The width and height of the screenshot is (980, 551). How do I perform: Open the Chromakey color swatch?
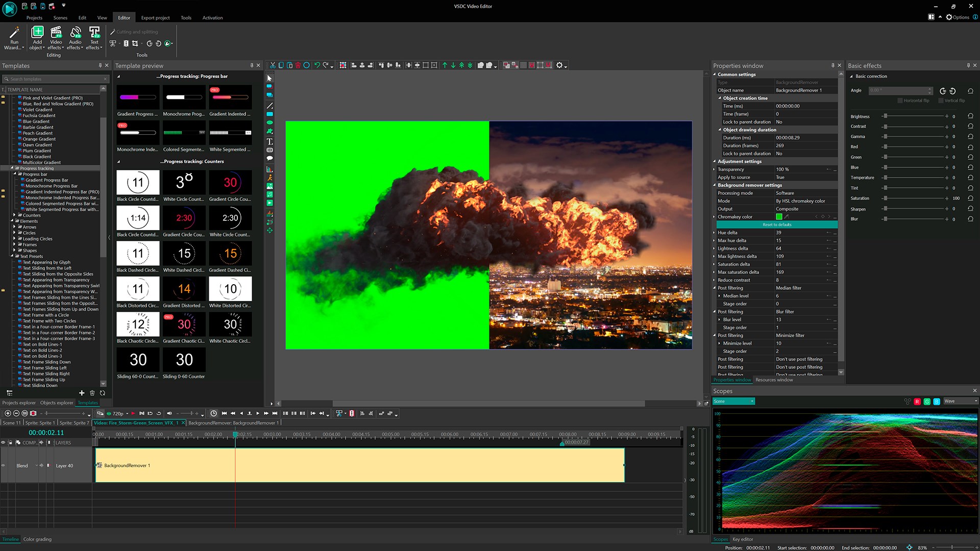[x=779, y=216]
